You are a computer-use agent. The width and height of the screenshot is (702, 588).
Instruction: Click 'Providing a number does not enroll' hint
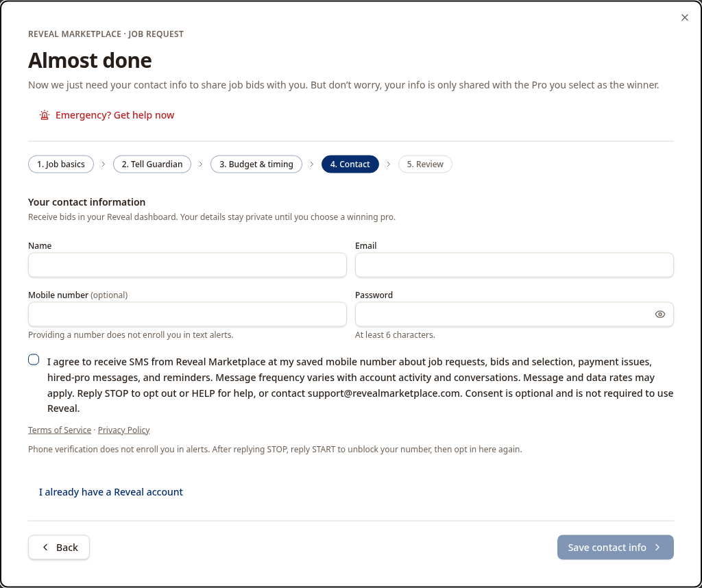coord(131,334)
